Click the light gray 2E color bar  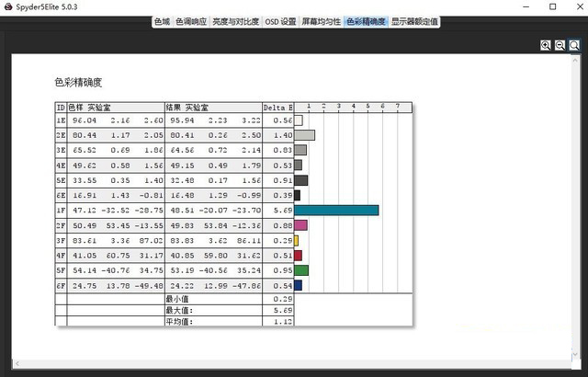coord(304,135)
